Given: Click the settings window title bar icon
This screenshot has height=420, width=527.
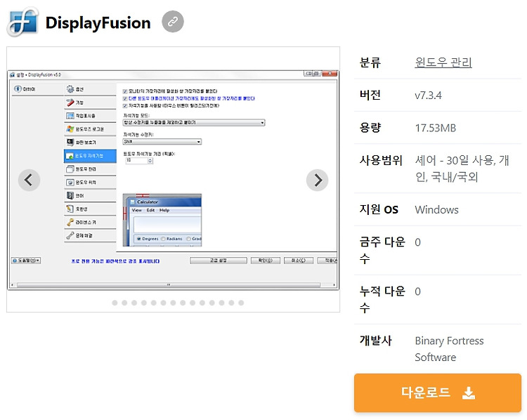Looking at the screenshot, I should [13, 74].
